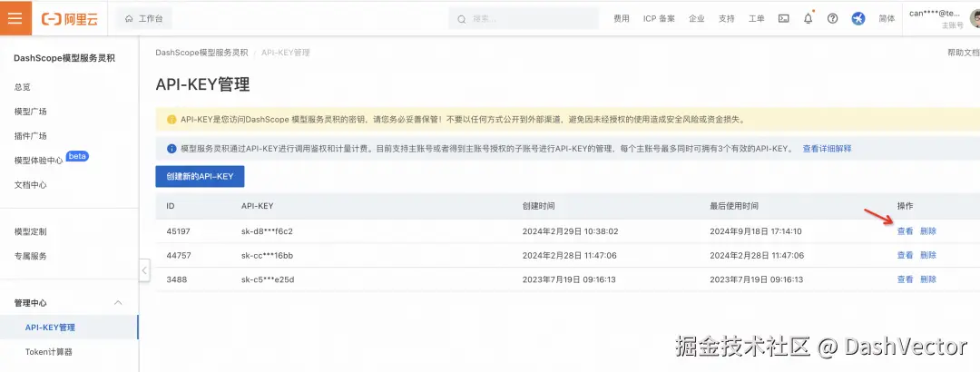Open 查看详细解释 link
980x372 pixels.
[x=827, y=149]
